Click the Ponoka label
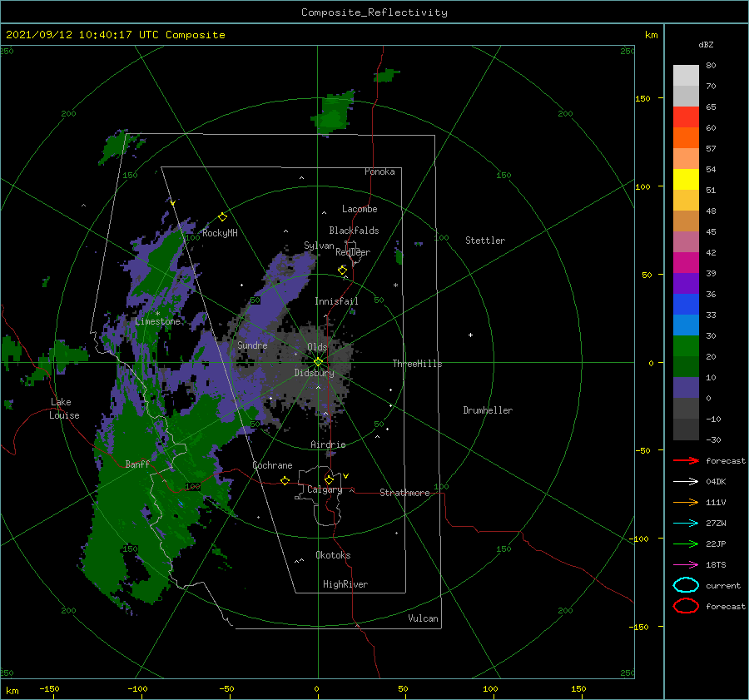 [x=379, y=171]
